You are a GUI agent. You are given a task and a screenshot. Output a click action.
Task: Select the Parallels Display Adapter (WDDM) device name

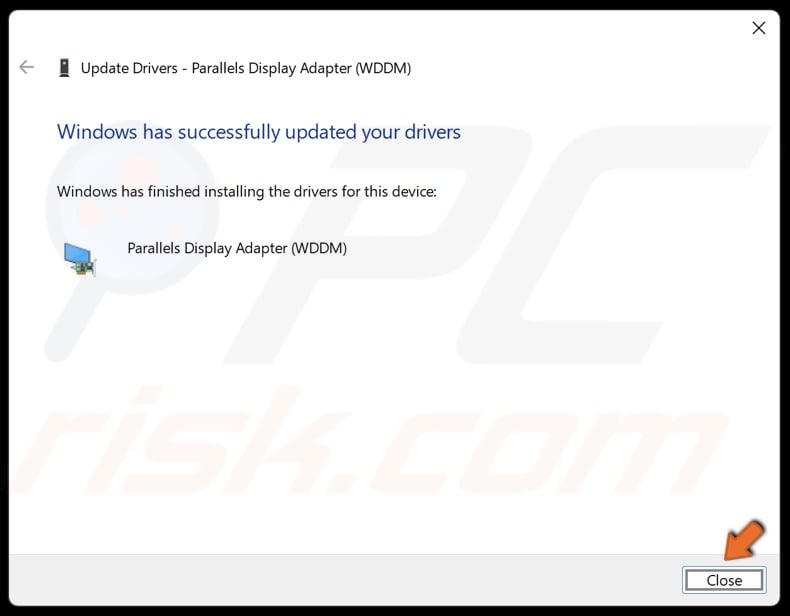(x=237, y=248)
